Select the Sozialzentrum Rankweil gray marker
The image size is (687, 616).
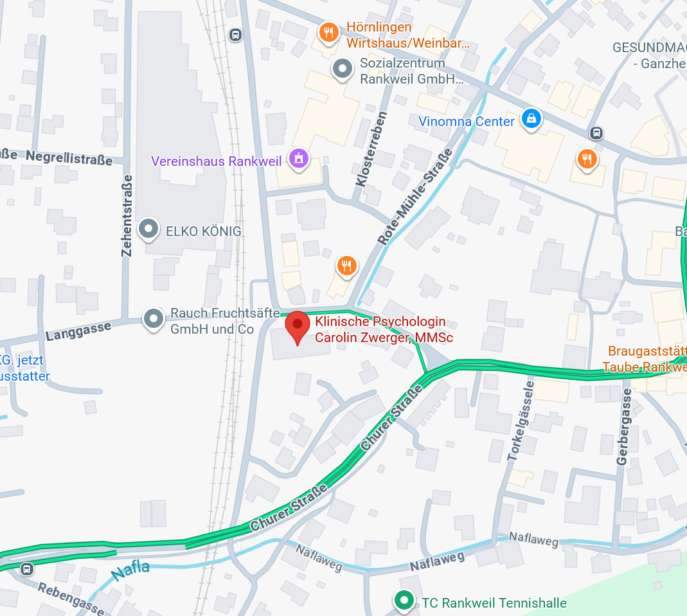[x=343, y=69]
